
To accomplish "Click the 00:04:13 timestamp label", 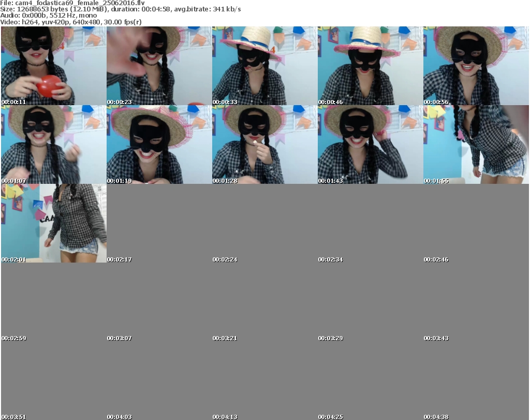I will coord(225,417).
